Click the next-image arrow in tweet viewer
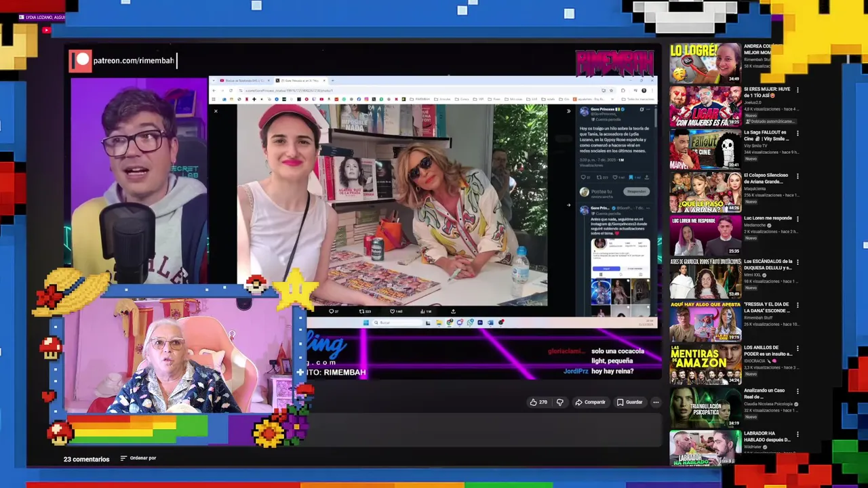The width and height of the screenshot is (868, 488). click(x=568, y=205)
